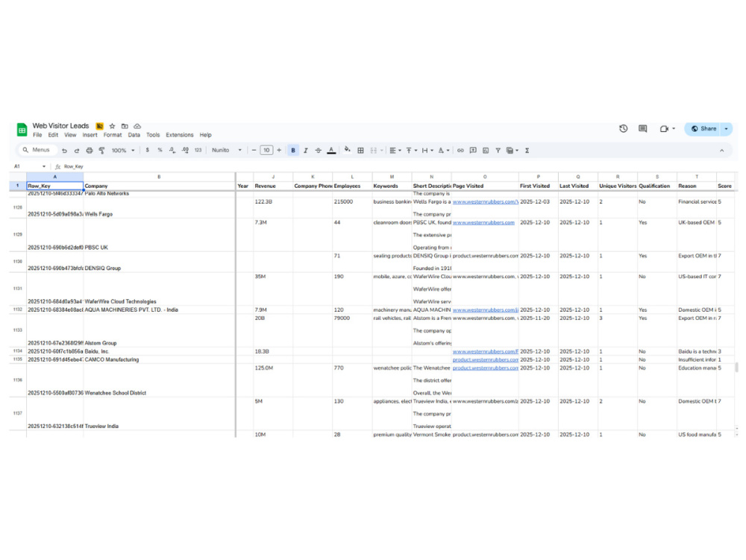Open the borders tool
Viewport: 746px width, 560px height.
pos(360,150)
